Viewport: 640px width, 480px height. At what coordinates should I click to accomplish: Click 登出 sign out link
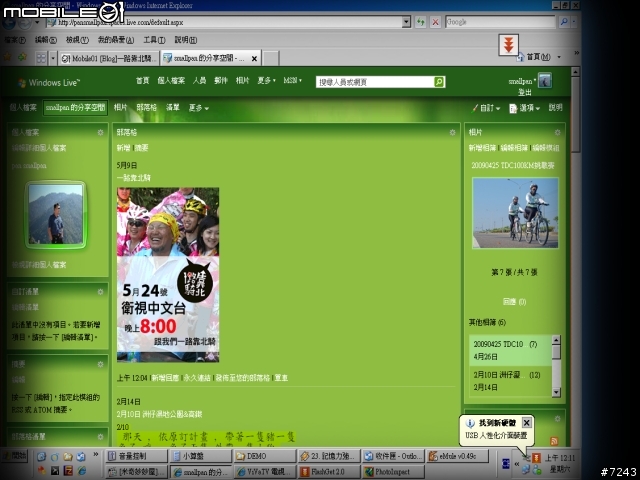[524, 92]
